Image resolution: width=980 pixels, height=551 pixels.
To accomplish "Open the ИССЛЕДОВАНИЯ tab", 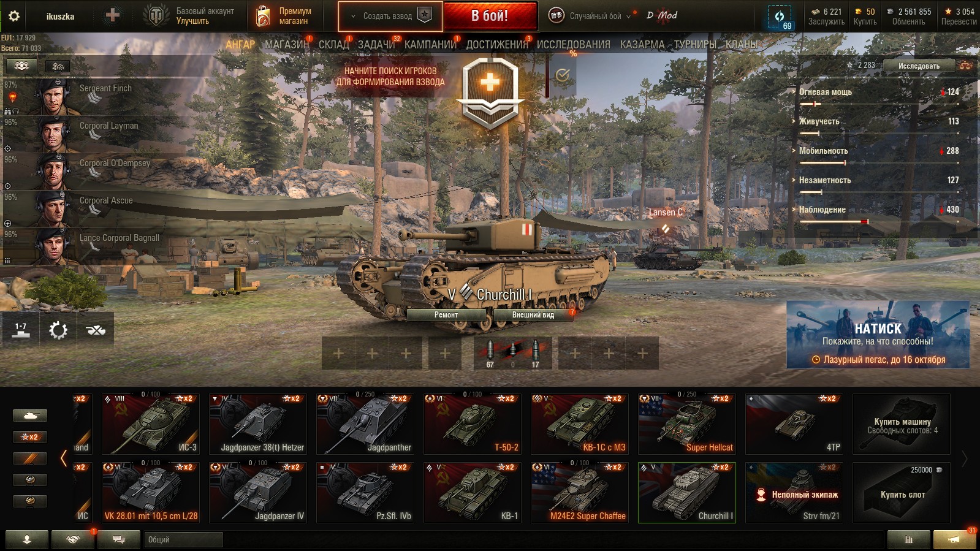I will point(573,44).
